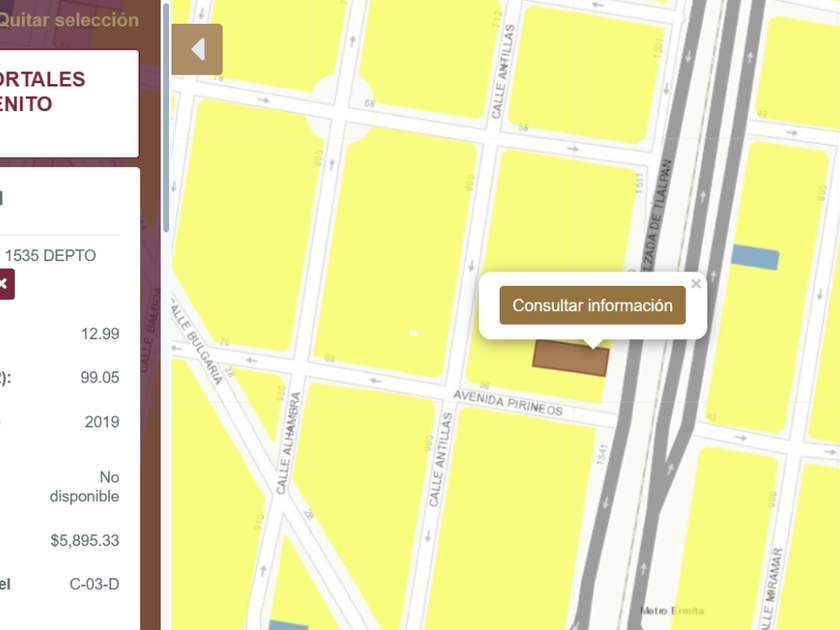Click the CALLE ALHAMBRA street label
The width and height of the screenshot is (840, 630).
(x=288, y=443)
